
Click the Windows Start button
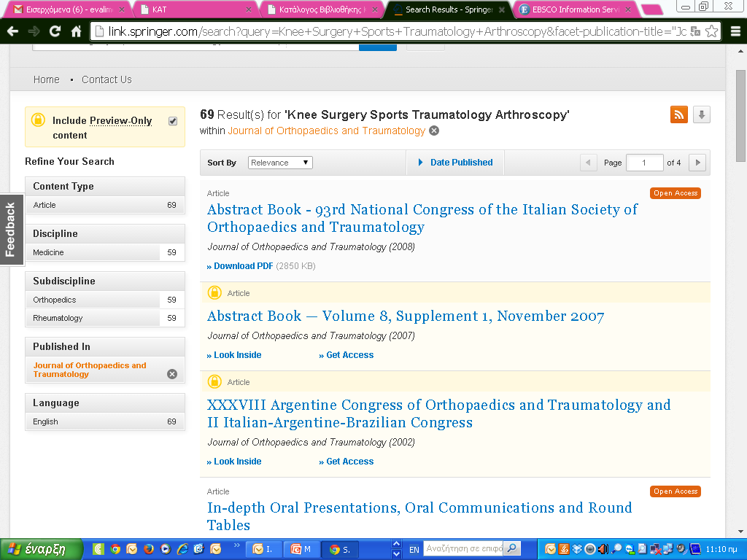coord(42,549)
